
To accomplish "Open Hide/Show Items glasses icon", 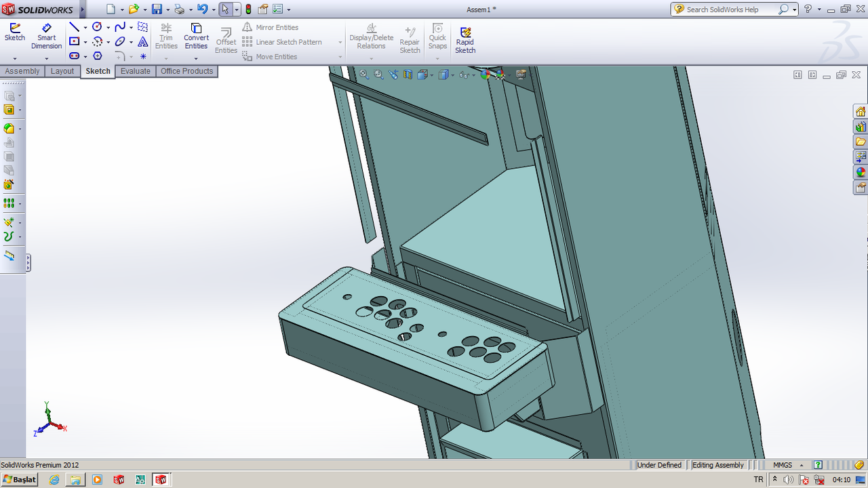I will tap(465, 75).
